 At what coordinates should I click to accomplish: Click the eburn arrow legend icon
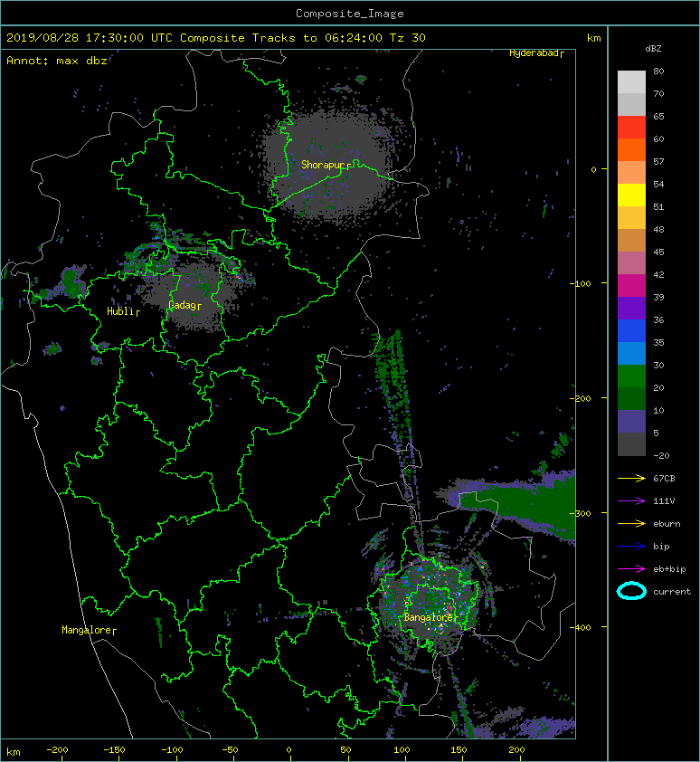[631, 523]
